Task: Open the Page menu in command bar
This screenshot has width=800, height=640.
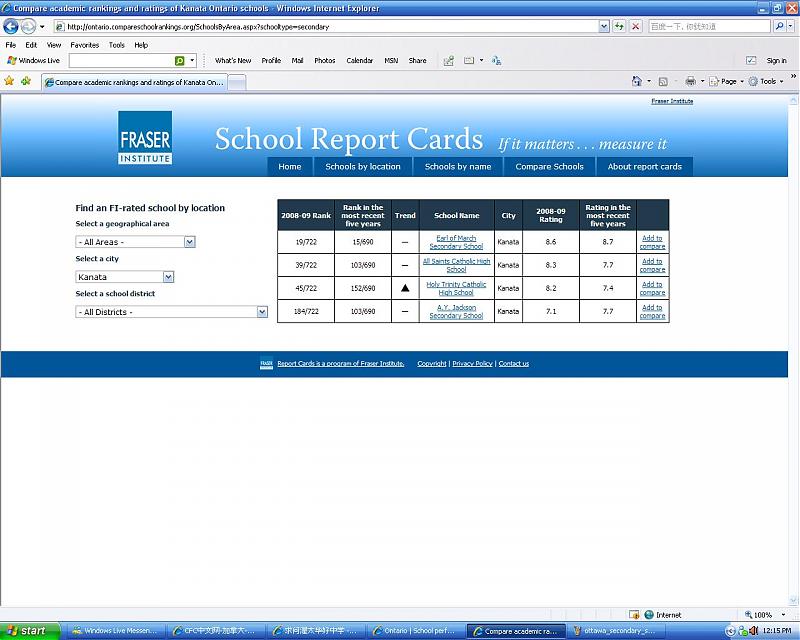Action: click(x=728, y=81)
